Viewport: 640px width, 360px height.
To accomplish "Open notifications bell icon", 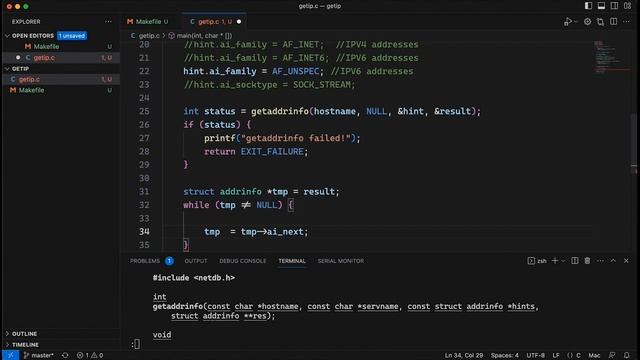I will 627,356.
